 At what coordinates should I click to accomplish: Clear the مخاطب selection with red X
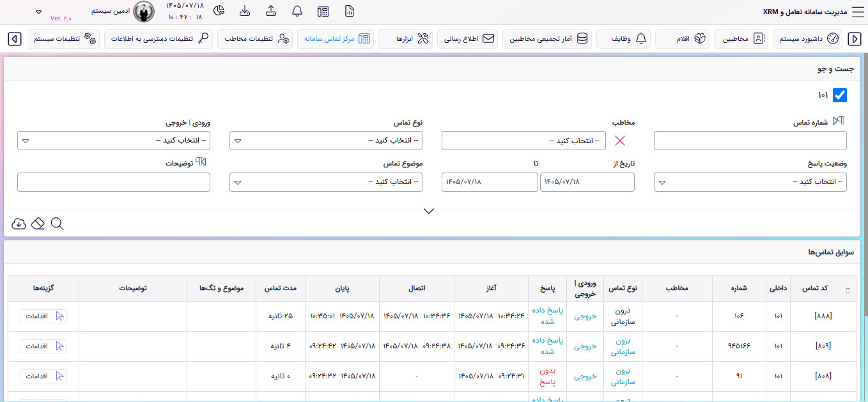pyautogui.click(x=620, y=141)
